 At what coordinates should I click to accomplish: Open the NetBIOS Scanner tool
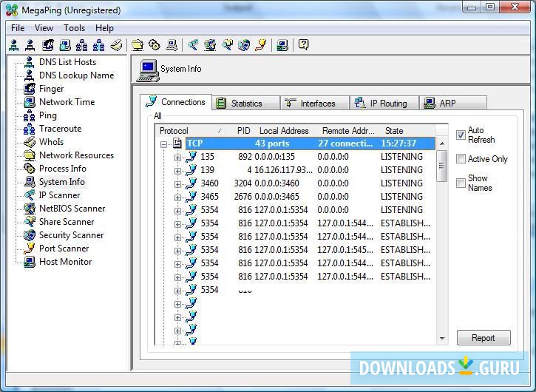(x=72, y=209)
